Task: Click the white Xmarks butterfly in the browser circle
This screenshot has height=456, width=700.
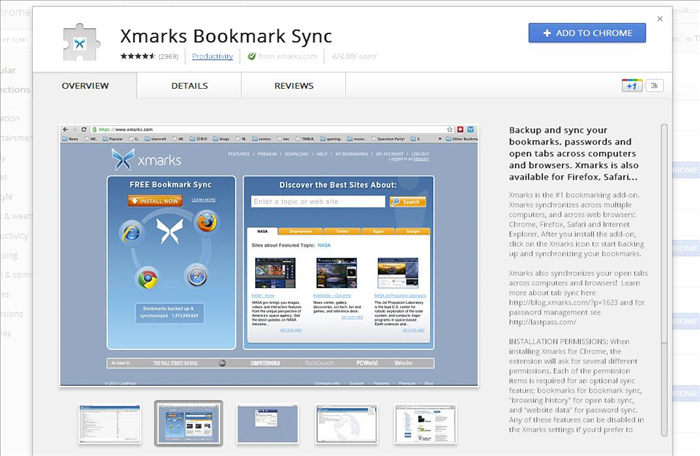Action: pos(170,231)
